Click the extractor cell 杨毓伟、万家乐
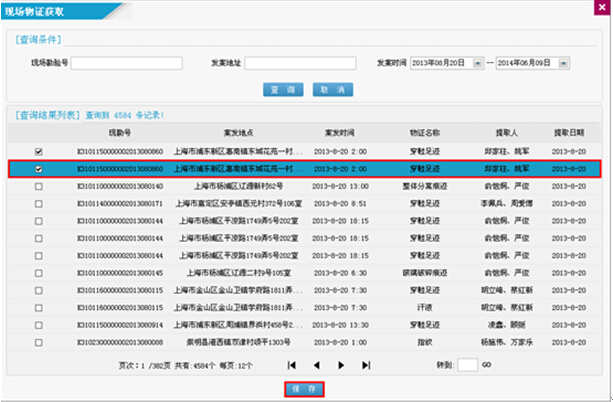The image size is (613, 402). pyautogui.click(x=507, y=342)
